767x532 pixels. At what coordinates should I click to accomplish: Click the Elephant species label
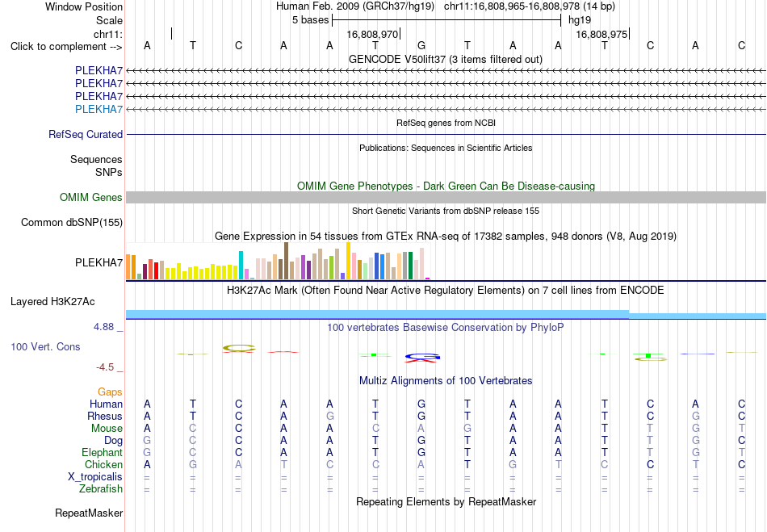(102, 452)
